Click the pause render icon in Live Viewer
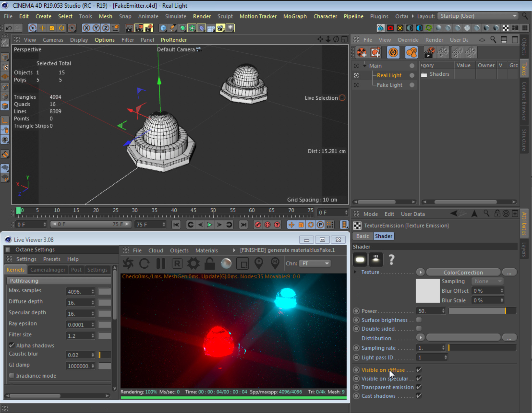The image size is (532, 413). pos(161,264)
